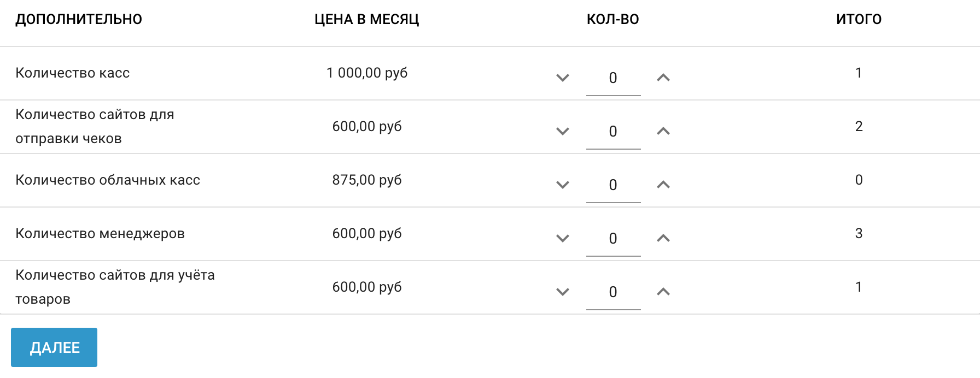This screenshot has width=980, height=378.
Task: Click the менеджеров quantity input field
Action: [613, 239]
